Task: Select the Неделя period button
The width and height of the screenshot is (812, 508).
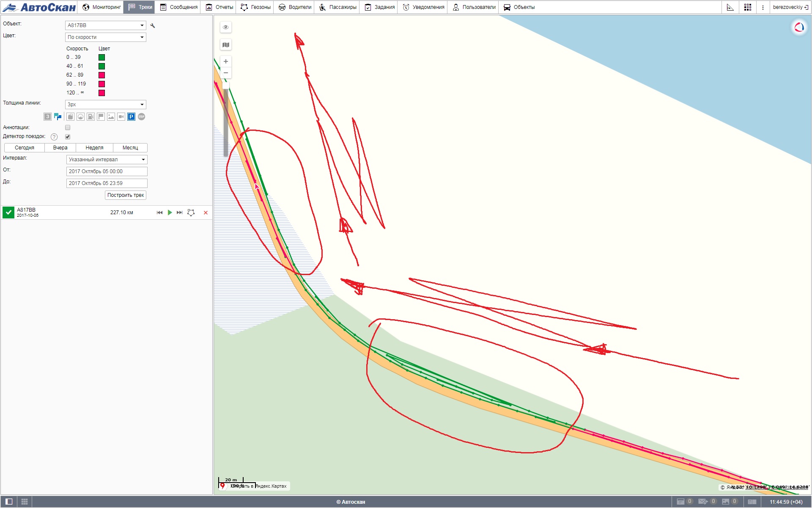Action: (94, 148)
